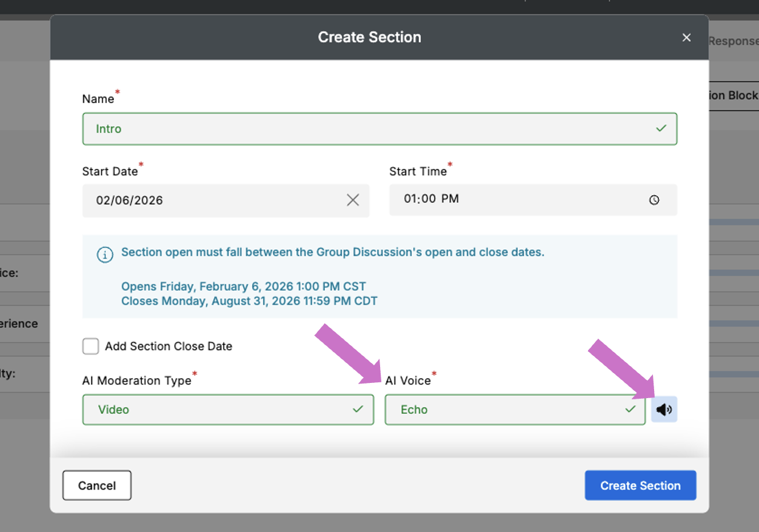Click the green checkmark in the Name field
The width and height of the screenshot is (759, 532).
pyautogui.click(x=660, y=128)
